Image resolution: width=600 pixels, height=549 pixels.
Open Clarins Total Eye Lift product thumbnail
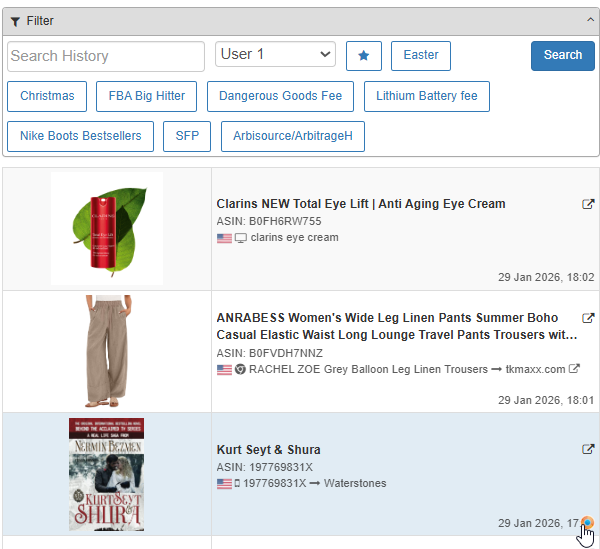tap(107, 228)
